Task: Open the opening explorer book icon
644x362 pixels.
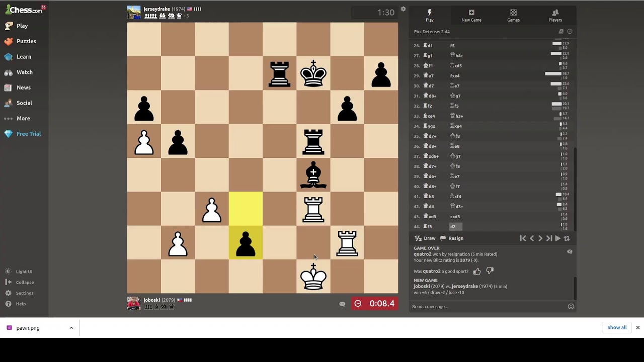Action: click(x=561, y=32)
